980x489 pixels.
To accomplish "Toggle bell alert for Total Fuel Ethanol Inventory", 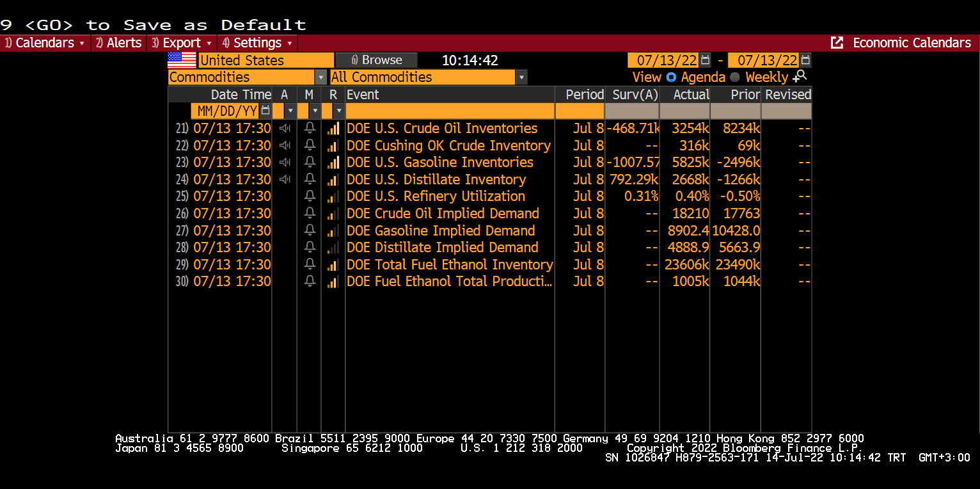I will [x=310, y=264].
